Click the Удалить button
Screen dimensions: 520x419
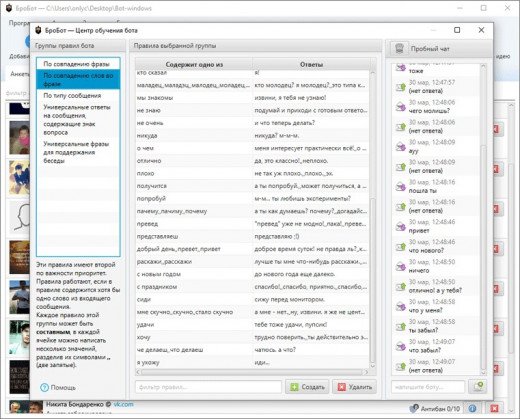pyautogui.click(x=355, y=387)
